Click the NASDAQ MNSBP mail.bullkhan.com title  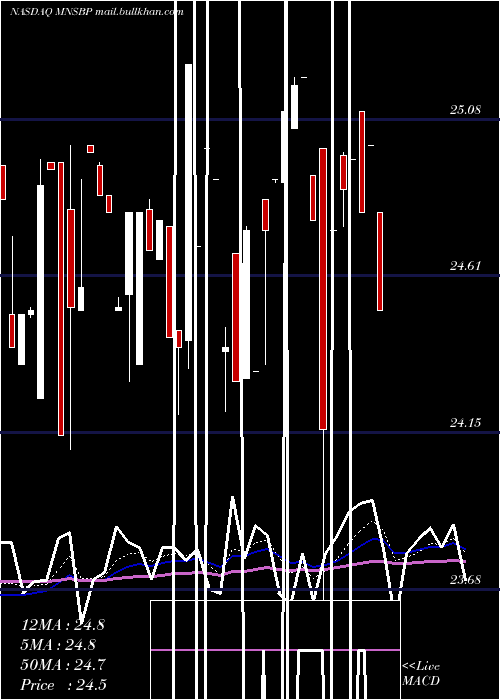click(x=96, y=12)
